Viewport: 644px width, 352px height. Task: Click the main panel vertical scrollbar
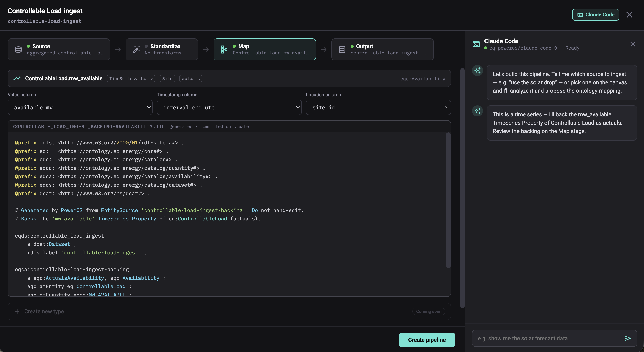click(462, 188)
